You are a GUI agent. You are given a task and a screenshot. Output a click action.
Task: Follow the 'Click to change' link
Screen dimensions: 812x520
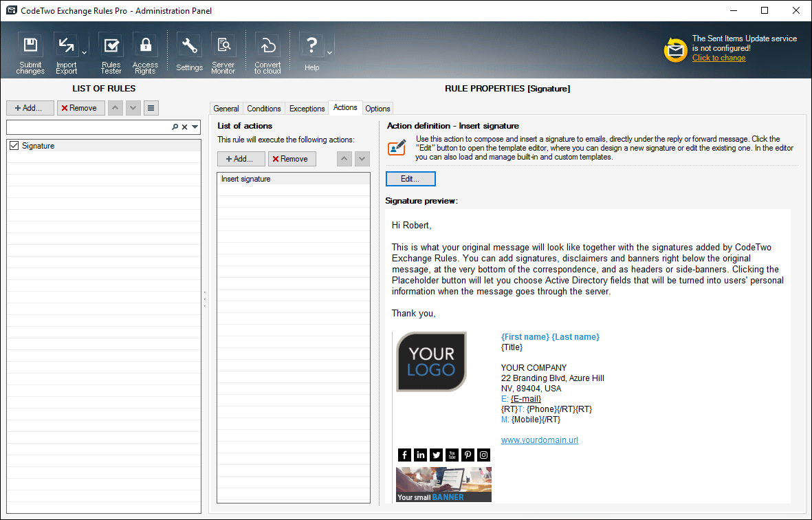(x=718, y=58)
